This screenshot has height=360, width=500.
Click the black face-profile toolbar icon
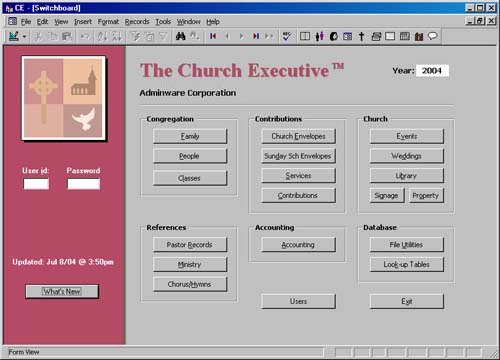334,36
